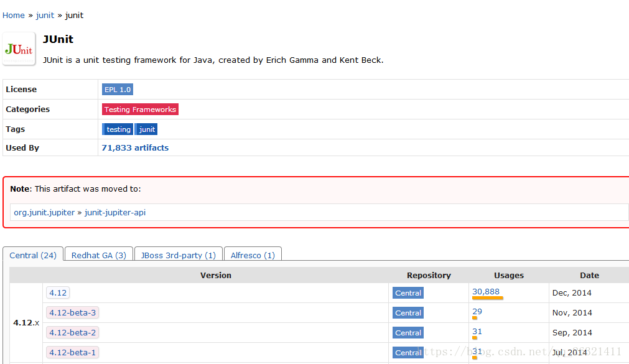629x364 pixels.
Task: Click Central repository badge for 4.12-beta-3
Action: pyautogui.click(x=408, y=312)
